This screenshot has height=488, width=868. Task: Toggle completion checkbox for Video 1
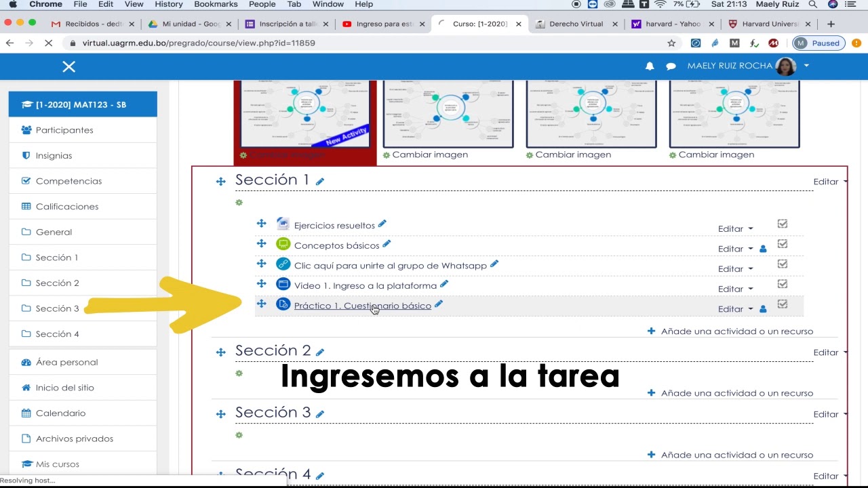coord(783,284)
